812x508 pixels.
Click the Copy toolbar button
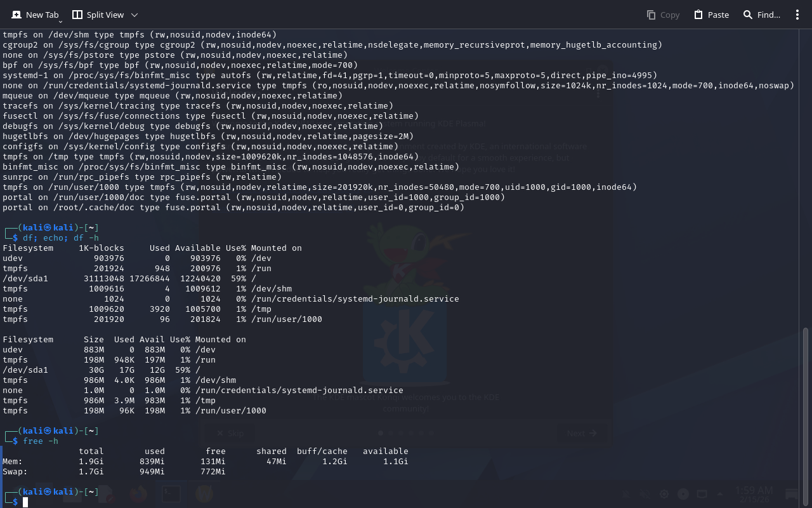663,15
